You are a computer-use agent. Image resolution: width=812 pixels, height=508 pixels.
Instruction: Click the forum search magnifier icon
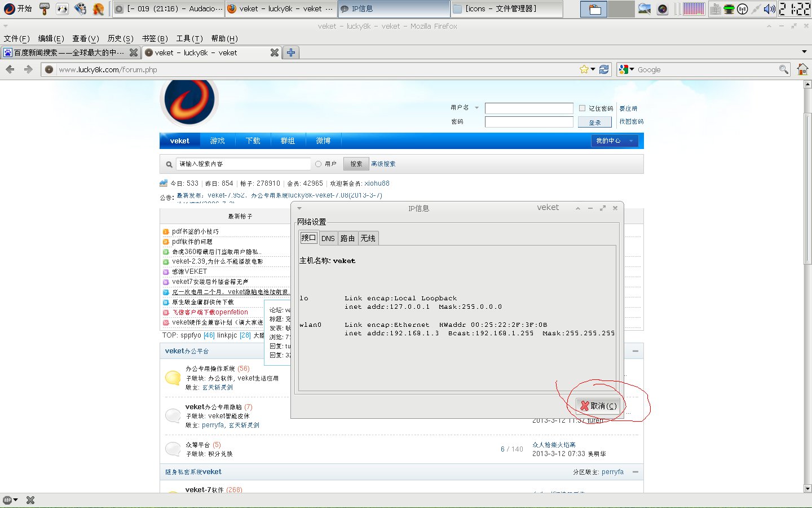[x=169, y=164]
